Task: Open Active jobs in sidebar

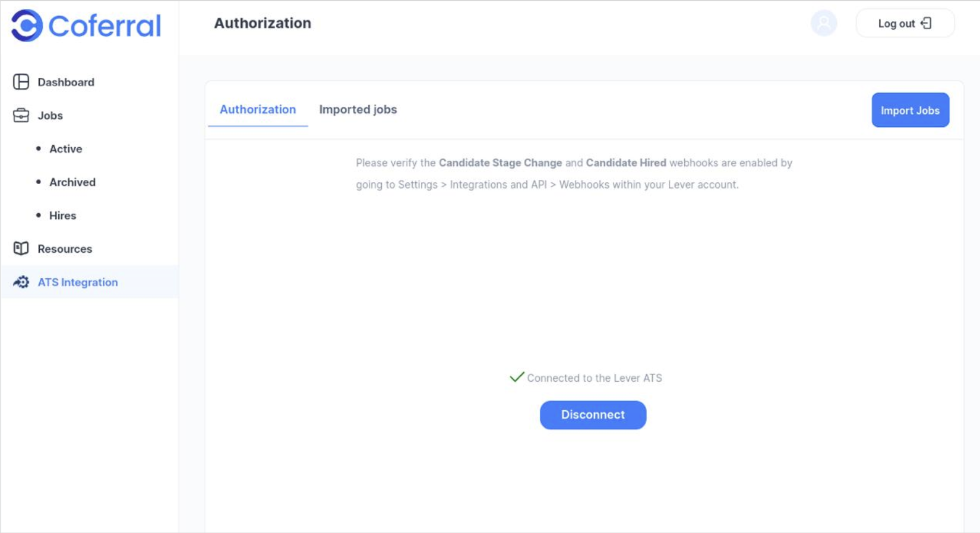Action: pyautogui.click(x=65, y=149)
